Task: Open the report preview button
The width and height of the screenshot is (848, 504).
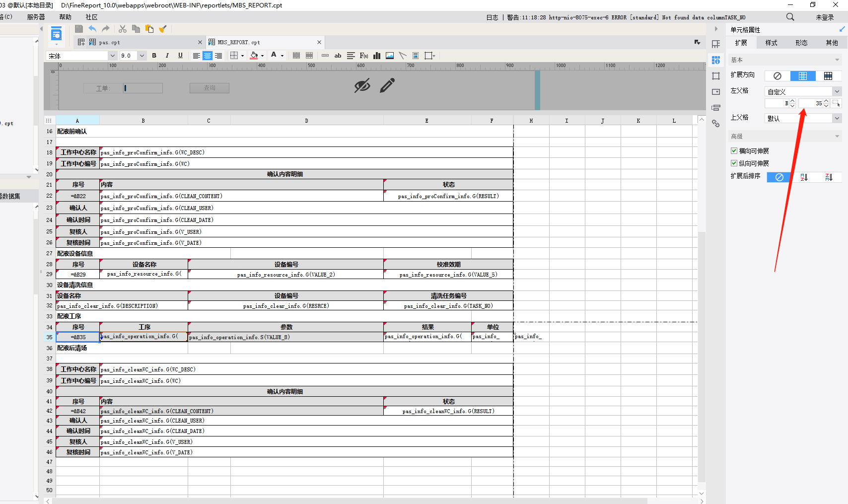Action: tap(57, 35)
